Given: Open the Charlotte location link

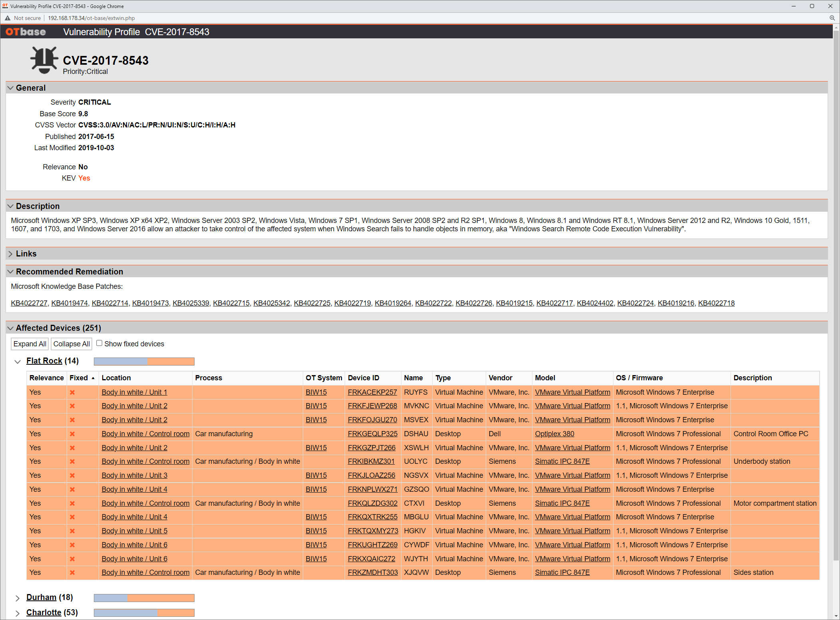Looking at the screenshot, I should (x=44, y=612).
